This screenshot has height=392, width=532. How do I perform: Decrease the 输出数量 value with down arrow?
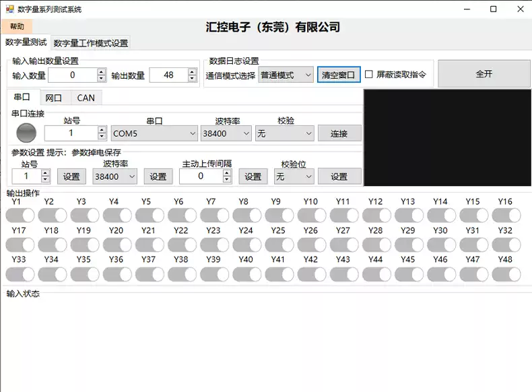coord(192,78)
